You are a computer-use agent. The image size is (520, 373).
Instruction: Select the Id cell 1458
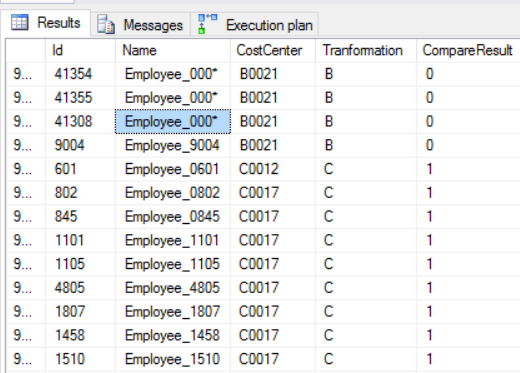pyautogui.click(x=80, y=335)
